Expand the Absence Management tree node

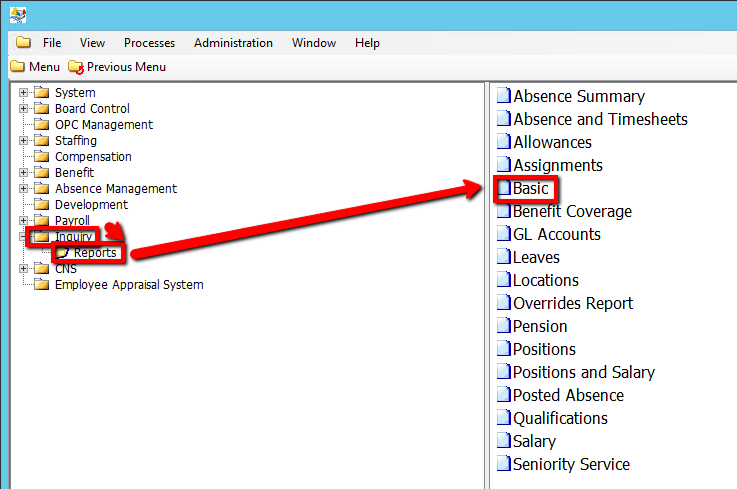[x=24, y=189]
